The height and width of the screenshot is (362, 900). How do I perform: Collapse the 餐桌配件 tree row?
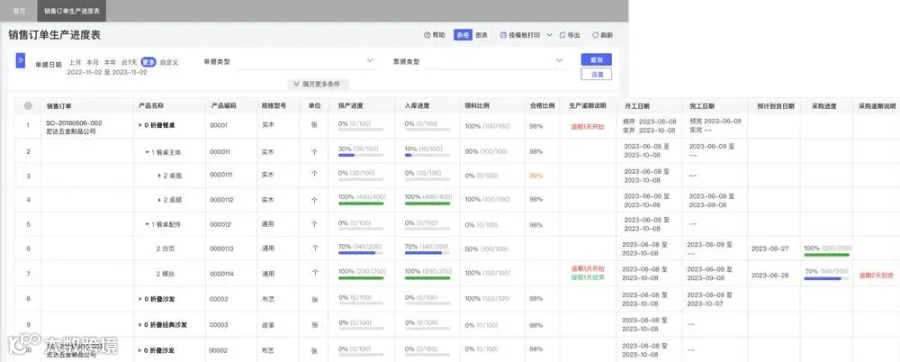pyautogui.click(x=147, y=224)
